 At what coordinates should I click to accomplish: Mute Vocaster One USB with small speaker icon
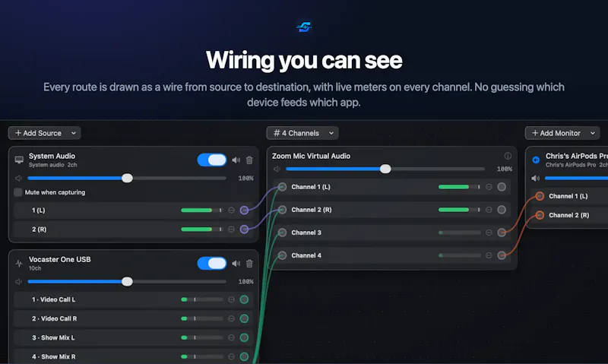point(18,281)
